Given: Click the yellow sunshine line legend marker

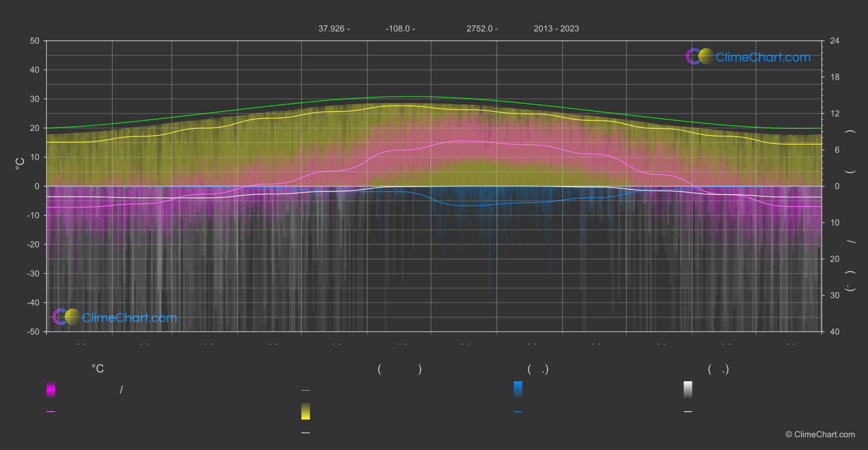Looking at the screenshot, I should click(x=306, y=433).
